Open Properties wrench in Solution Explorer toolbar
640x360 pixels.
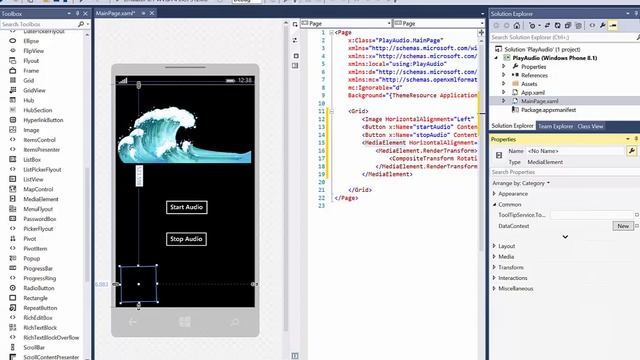(602, 26)
